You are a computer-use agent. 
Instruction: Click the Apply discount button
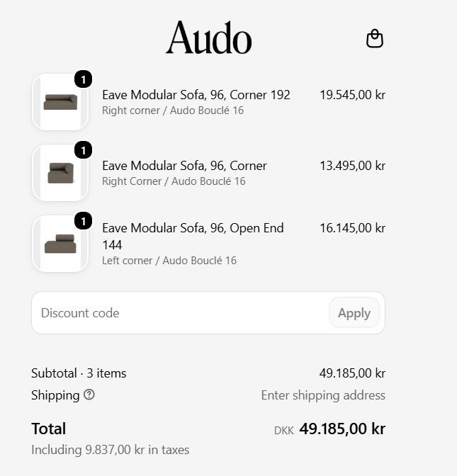pyautogui.click(x=354, y=312)
